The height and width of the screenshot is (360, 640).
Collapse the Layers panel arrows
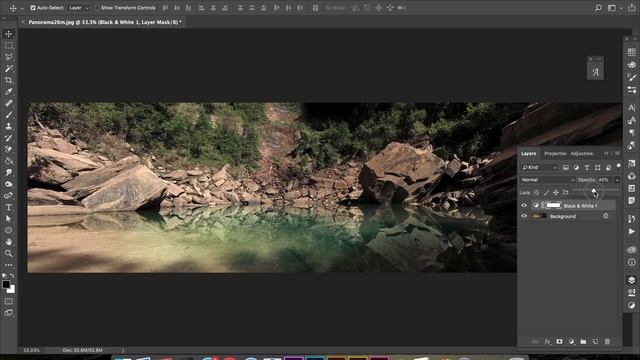606,153
